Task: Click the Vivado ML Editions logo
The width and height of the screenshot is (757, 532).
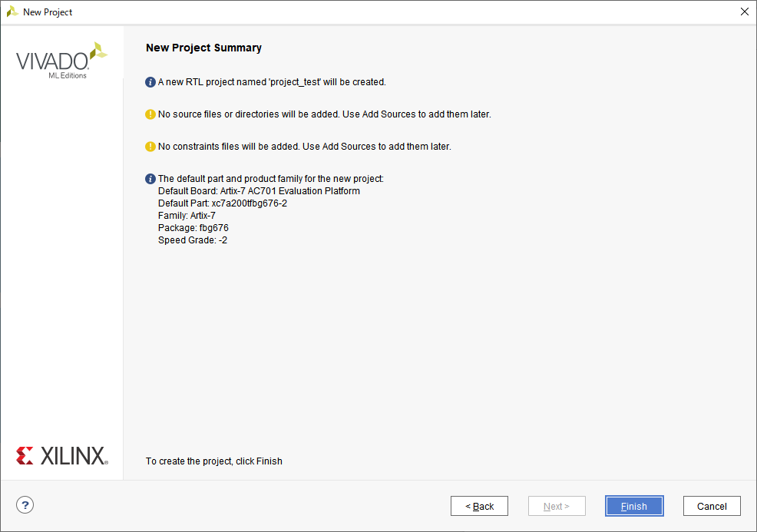Action: pos(61,61)
